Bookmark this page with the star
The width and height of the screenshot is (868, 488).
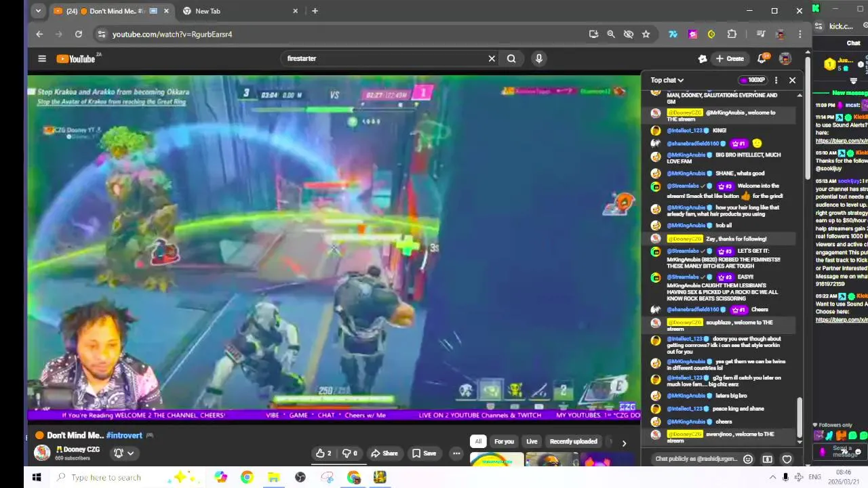point(646,34)
